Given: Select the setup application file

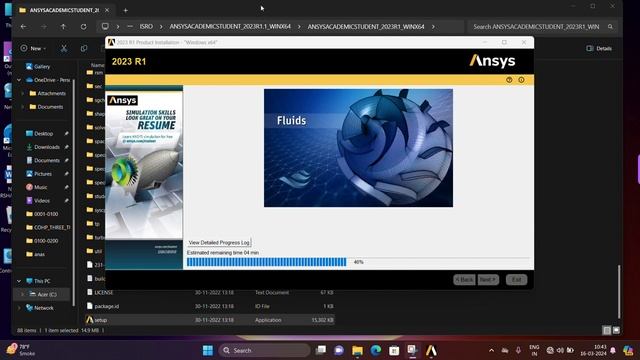Looking at the screenshot, I should pos(210,320).
